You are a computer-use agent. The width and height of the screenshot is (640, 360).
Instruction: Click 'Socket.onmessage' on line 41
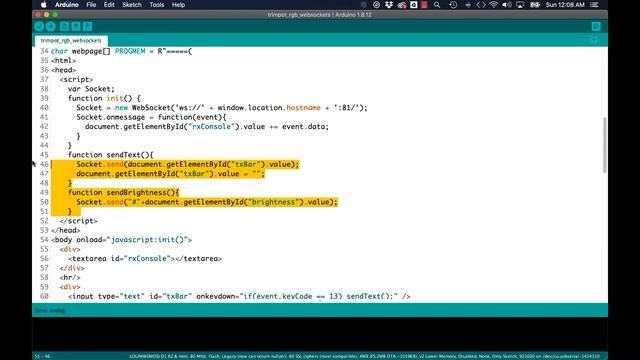pyautogui.click(x=111, y=117)
